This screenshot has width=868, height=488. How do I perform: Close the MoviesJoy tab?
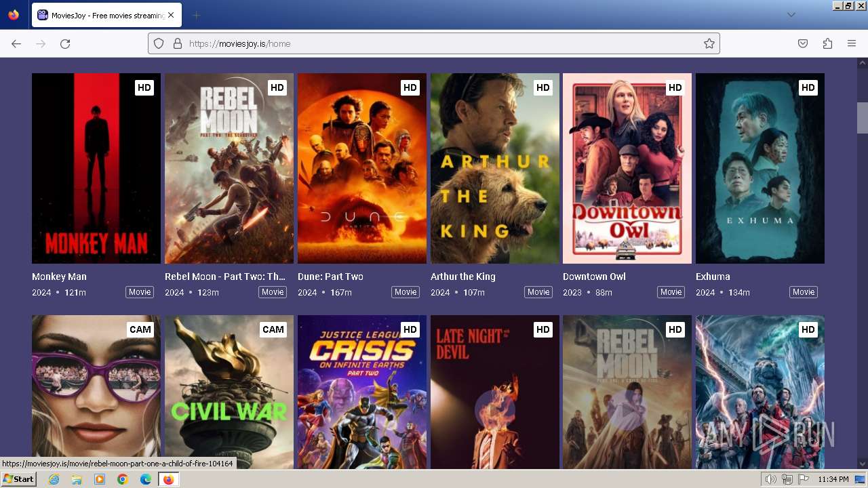click(171, 15)
